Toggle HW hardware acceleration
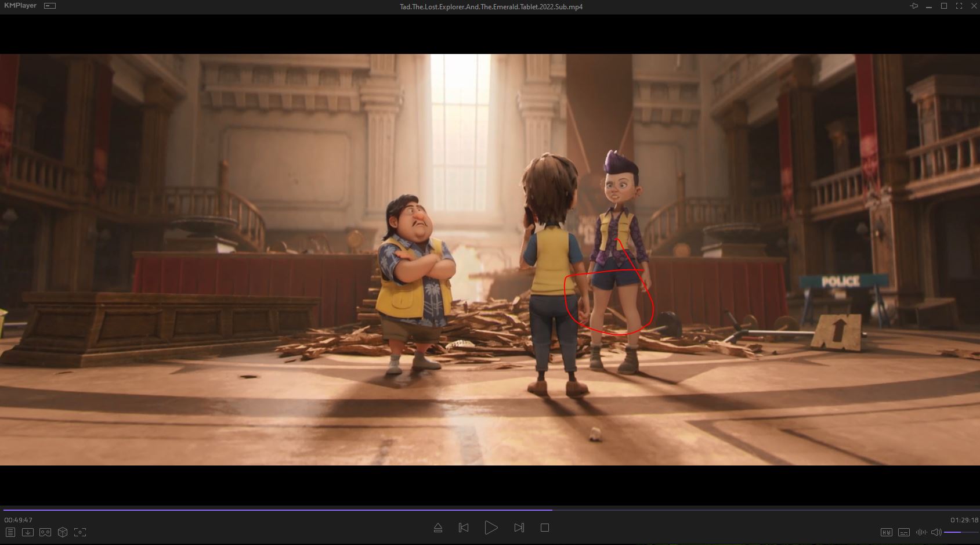The width and height of the screenshot is (980, 545). coord(886,532)
